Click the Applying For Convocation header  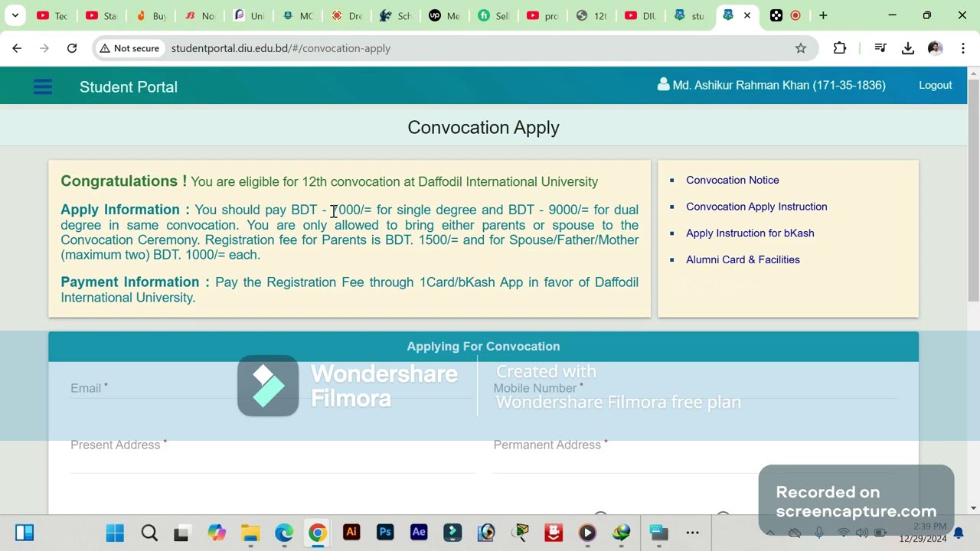tap(483, 347)
